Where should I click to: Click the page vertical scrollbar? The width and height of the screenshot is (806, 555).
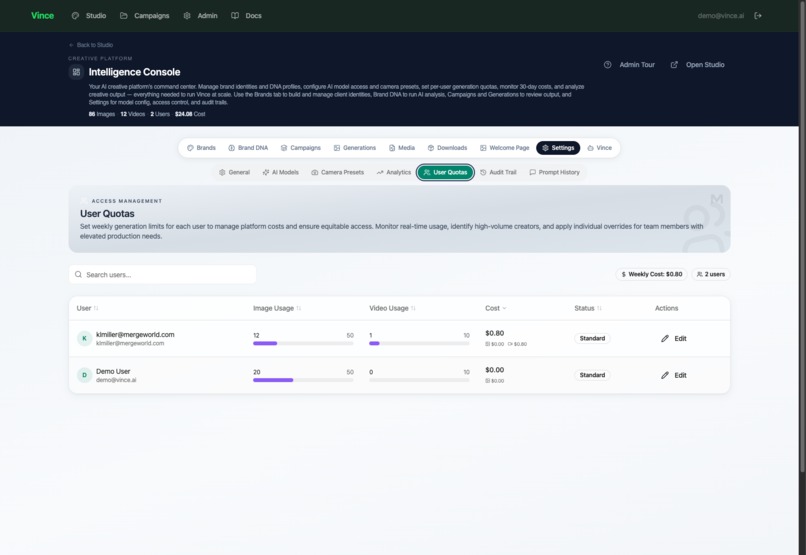point(802,236)
